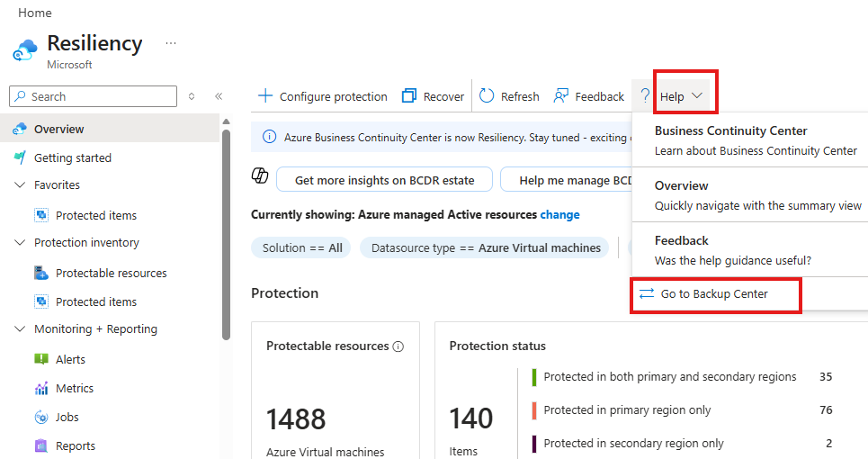Click the sidebar Search input field

[x=101, y=96]
